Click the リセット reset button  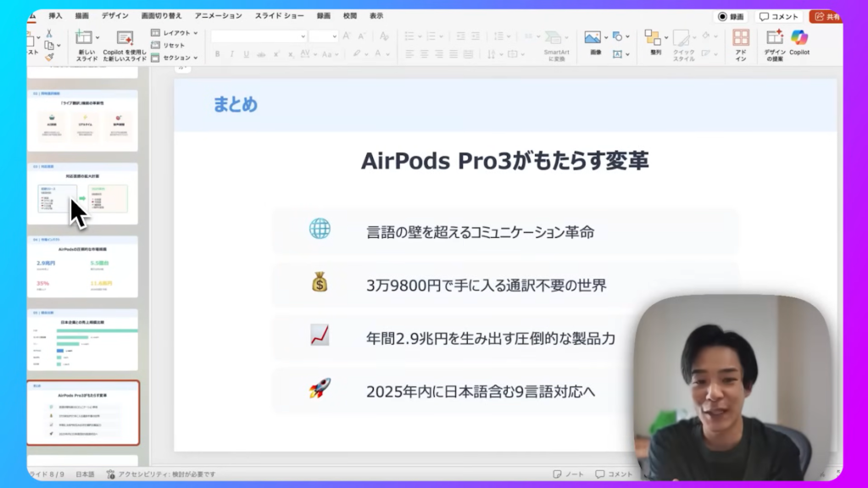point(169,46)
